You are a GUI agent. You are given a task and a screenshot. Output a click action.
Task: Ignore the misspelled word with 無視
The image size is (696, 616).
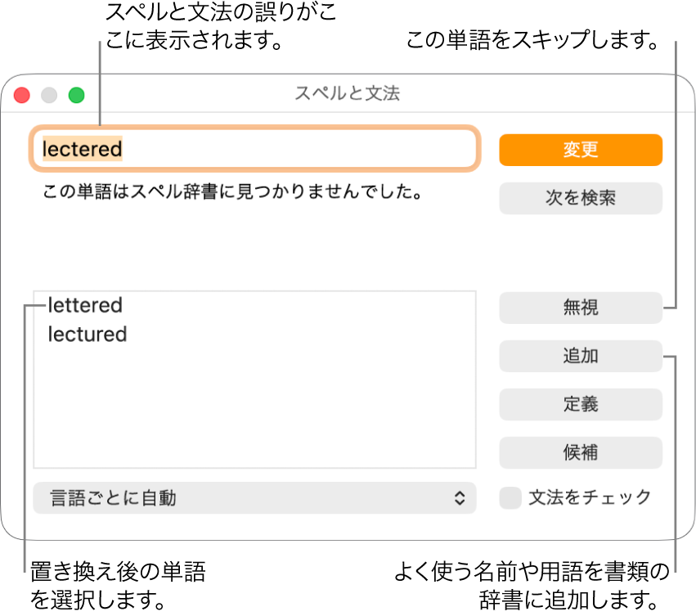pyautogui.click(x=581, y=308)
